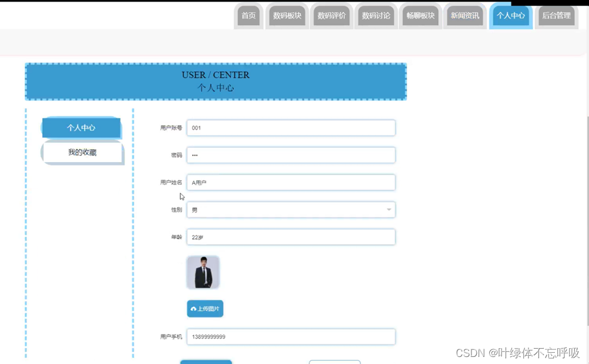Click the cloud upload icon

(193, 309)
